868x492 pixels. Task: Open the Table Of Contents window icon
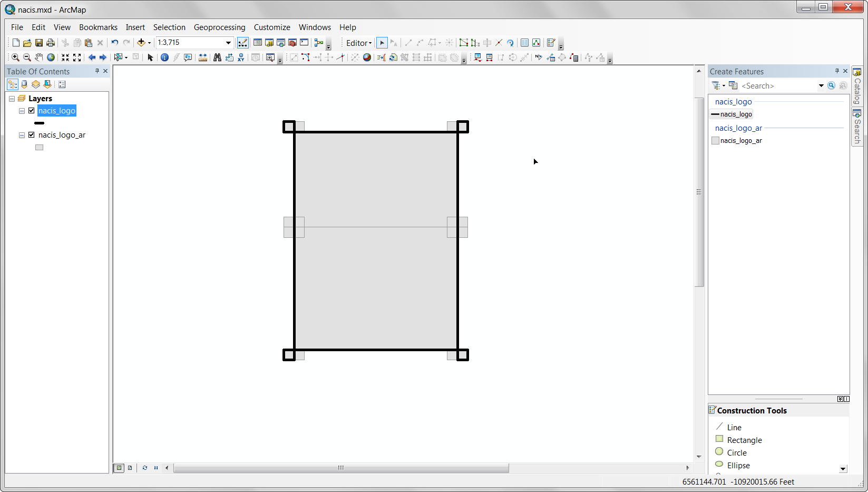coord(258,43)
